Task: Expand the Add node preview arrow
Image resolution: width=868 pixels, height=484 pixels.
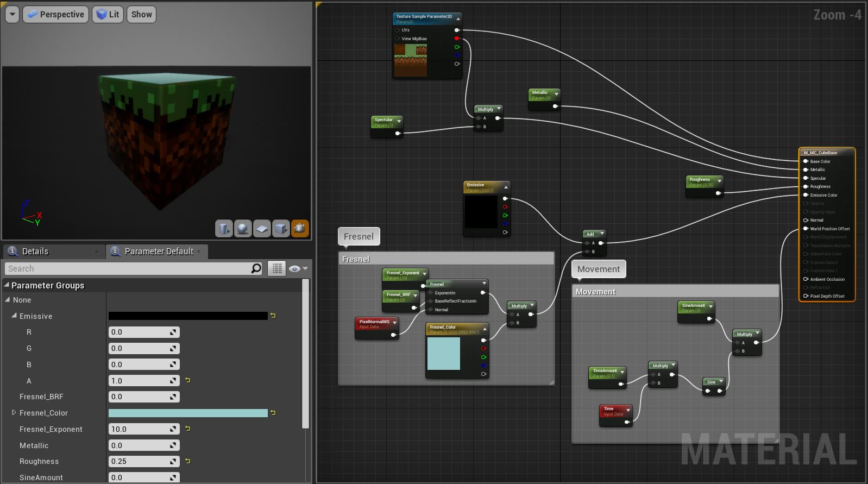Action: click(601, 234)
